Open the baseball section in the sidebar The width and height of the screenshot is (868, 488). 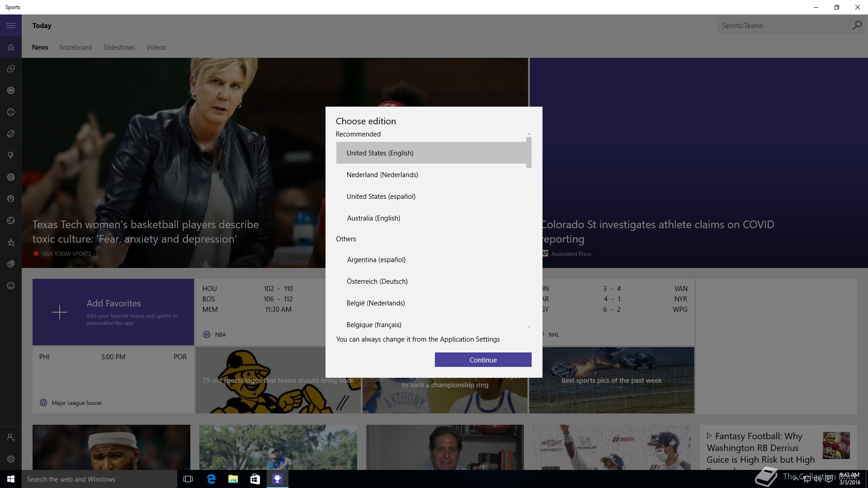tap(11, 112)
